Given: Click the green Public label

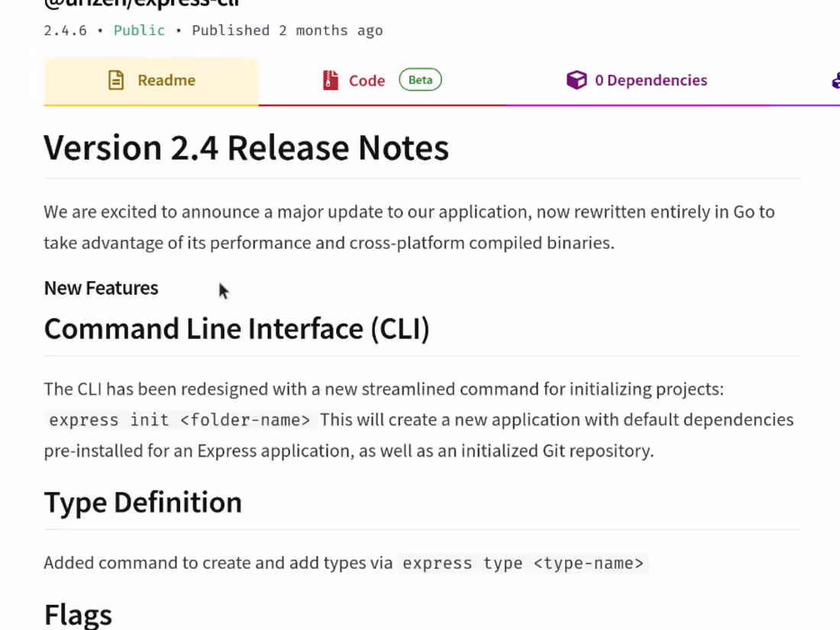Looking at the screenshot, I should [x=139, y=31].
